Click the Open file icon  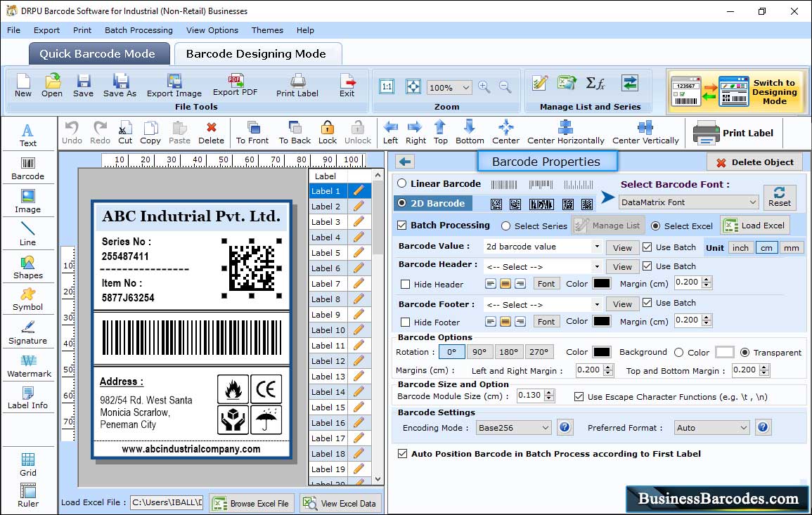pos(52,86)
